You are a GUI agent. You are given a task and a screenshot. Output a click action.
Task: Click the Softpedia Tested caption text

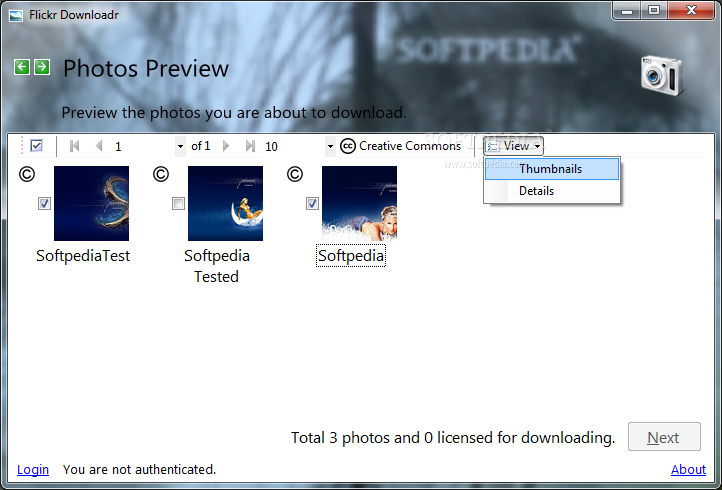tap(216, 266)
